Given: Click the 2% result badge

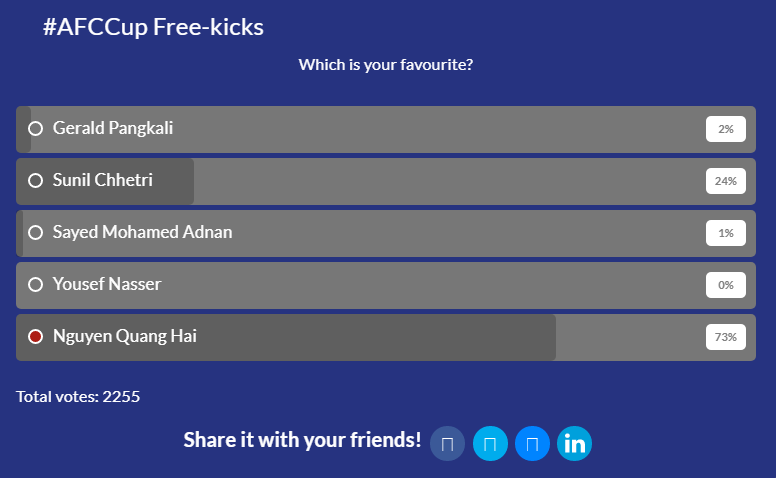Looking at the screenshot, I should pos(726,129).
